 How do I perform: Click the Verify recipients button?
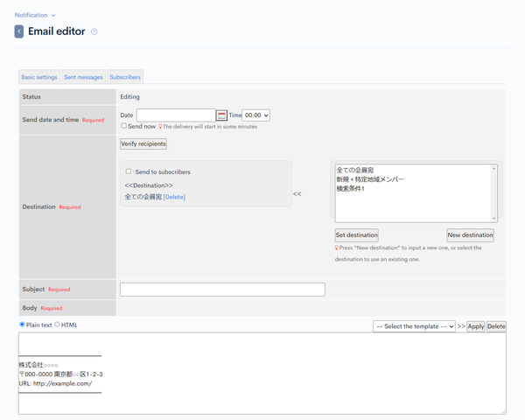[143, 144]
